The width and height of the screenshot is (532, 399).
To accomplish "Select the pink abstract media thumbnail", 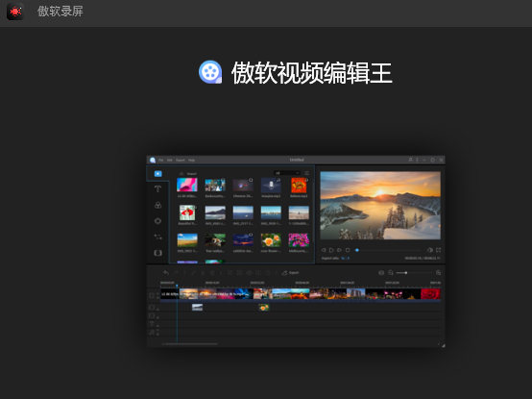I will click(187, 185).
